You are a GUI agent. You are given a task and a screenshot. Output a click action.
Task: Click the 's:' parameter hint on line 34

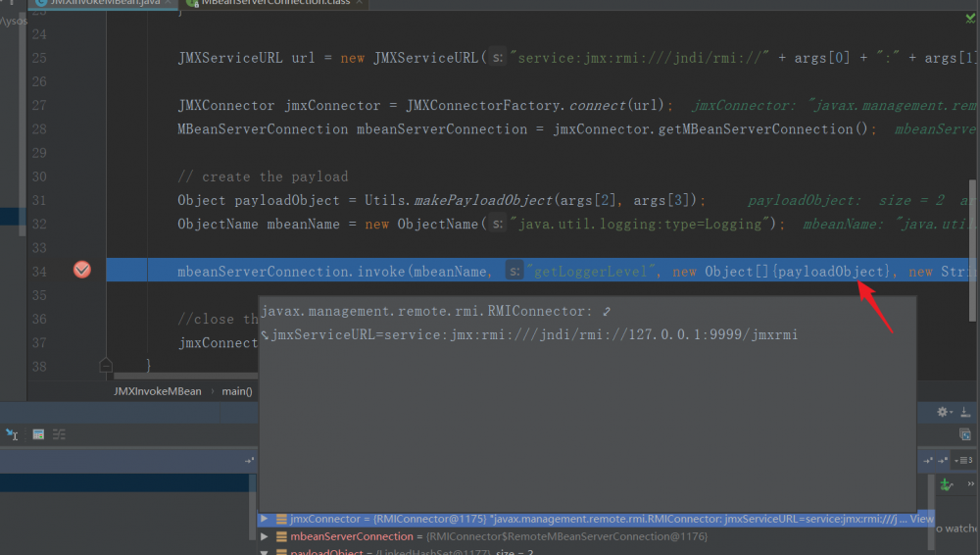point(514,271)
